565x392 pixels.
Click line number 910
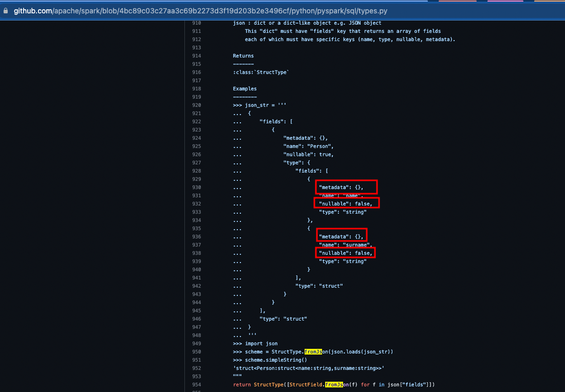tap(196, 23)
